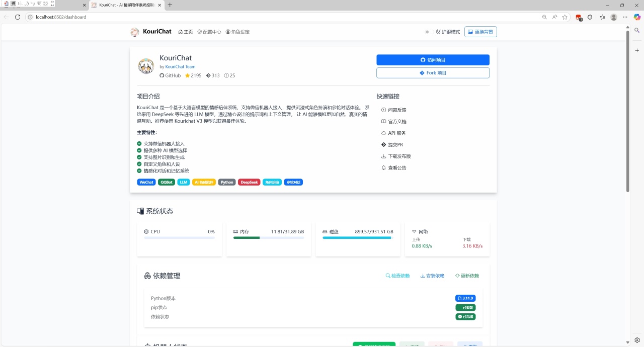Click the Python version 3.11.9 badge
Viewport: 644px width, 347px height.
[465, 298]
